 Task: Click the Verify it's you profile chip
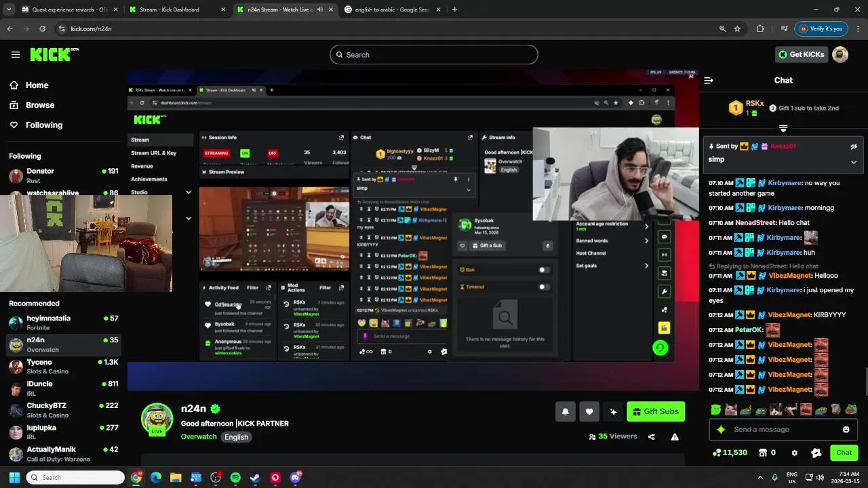[821, 28]
